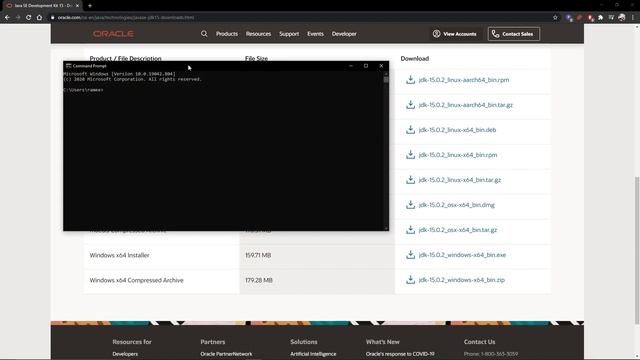The width and height of the screenshot is (640, 360).
Task: Click the browser forward arrow
Action: [18, 18]
